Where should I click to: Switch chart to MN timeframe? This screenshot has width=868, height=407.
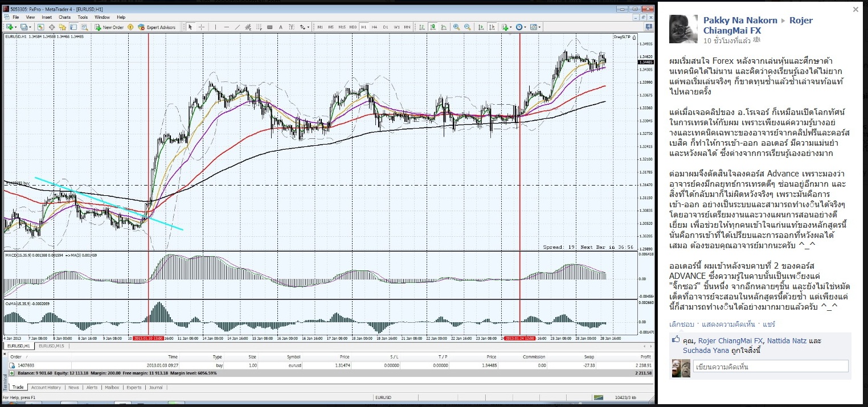click(x=407, y=27)
